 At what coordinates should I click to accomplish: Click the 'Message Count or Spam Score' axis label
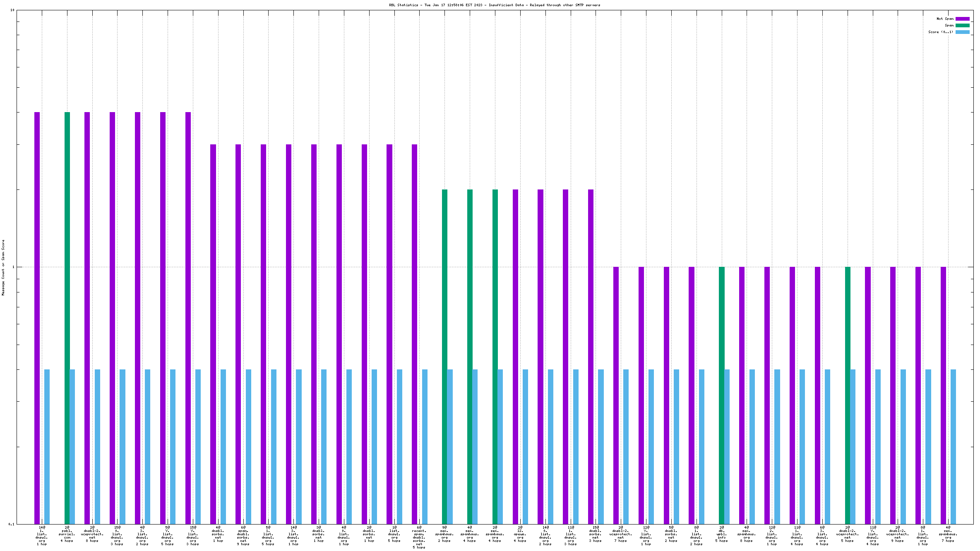click(x=3, y=267)
